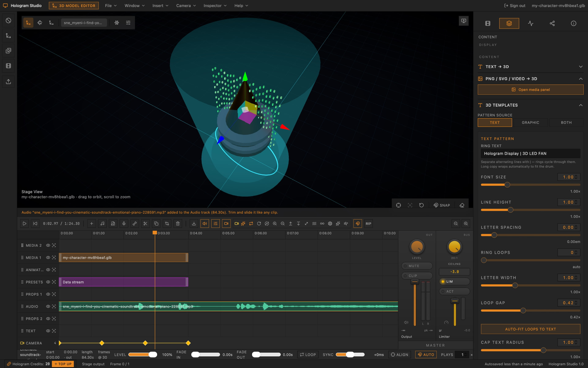Zoom in the timeline with magnifier plus
Screen dimensions: 588x368
466,224
